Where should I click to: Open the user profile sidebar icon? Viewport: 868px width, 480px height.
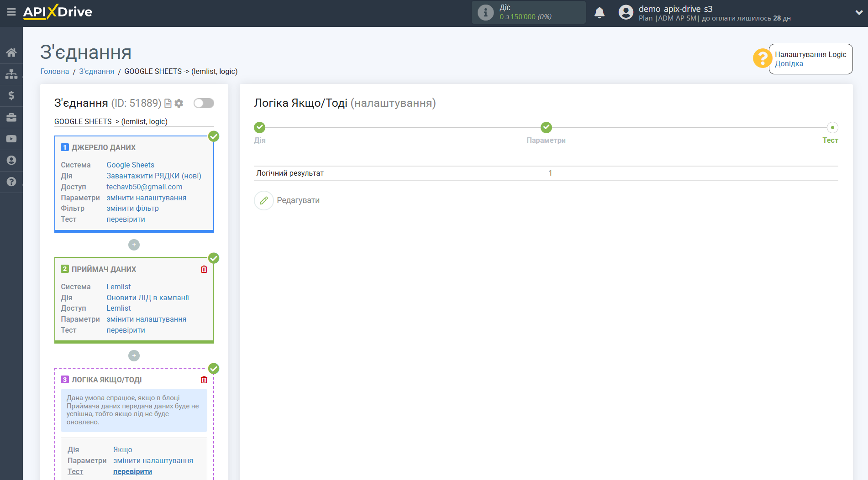coord(11,160)
